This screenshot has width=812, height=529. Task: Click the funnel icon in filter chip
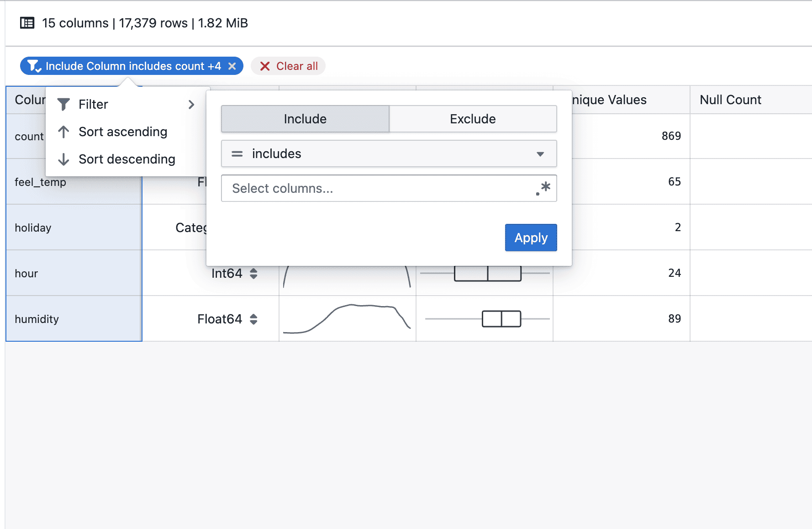(x=34, y=66)
